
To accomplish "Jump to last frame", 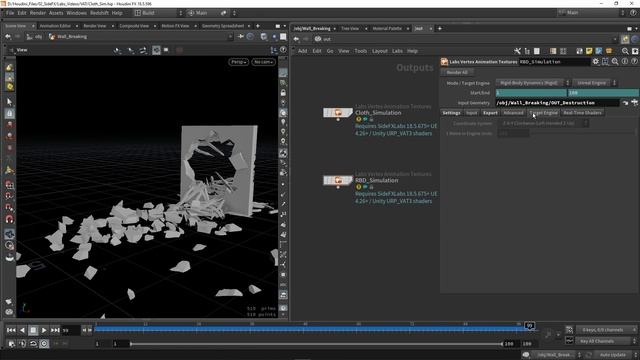I will (x=55, y=330).
